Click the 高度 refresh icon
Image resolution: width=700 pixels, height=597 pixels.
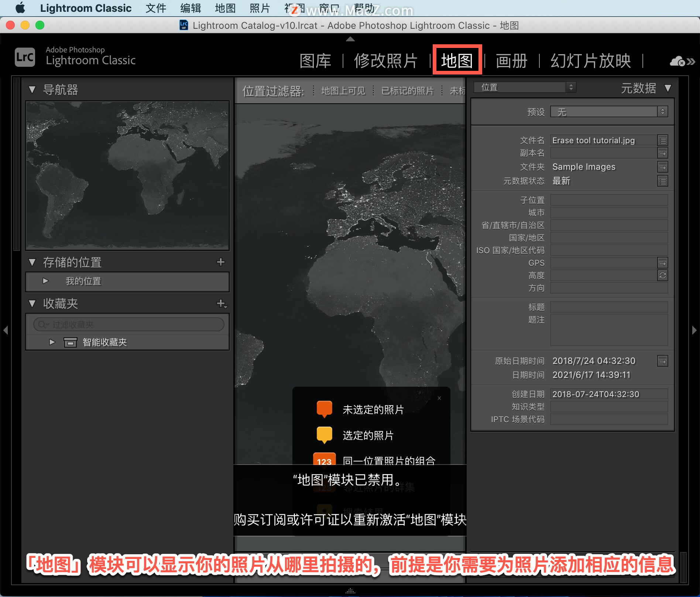tap(663, 275)
